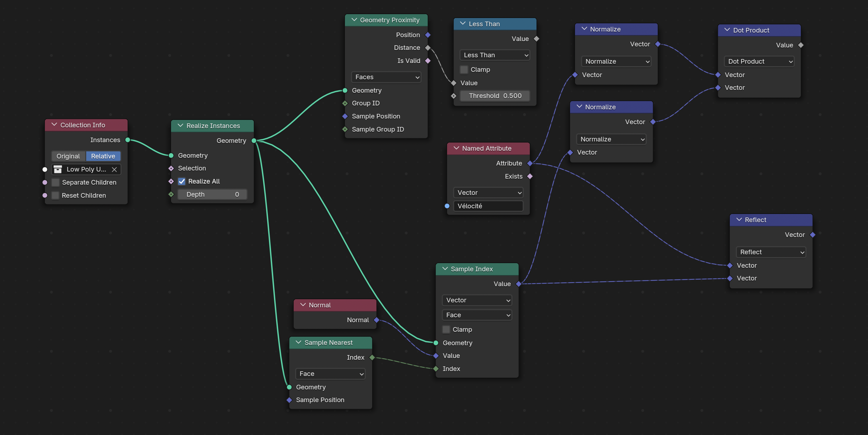868x435 pixels.
Task: Open the Reflect operation dropdown
Action: pos(771,252)
